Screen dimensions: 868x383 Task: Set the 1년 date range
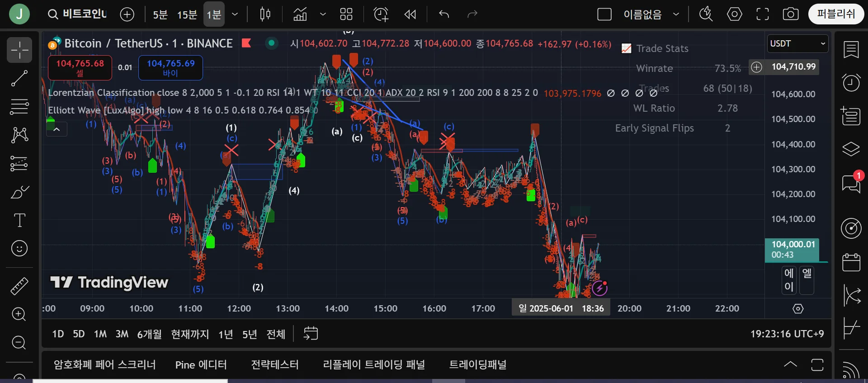[226, 334]
